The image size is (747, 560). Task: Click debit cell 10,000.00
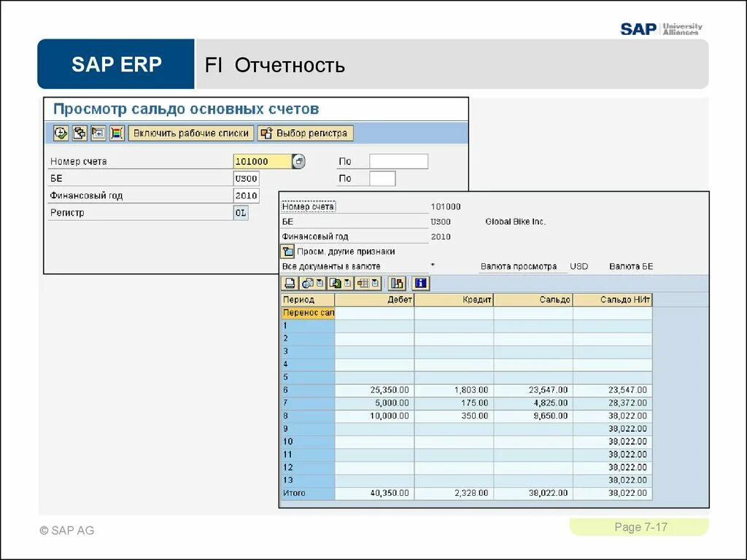point(374,416)
